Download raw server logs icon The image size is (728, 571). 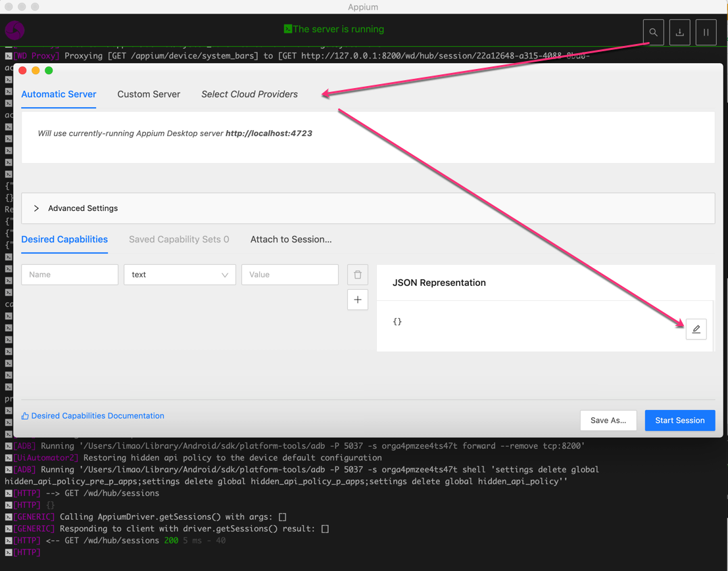point(680,32)
